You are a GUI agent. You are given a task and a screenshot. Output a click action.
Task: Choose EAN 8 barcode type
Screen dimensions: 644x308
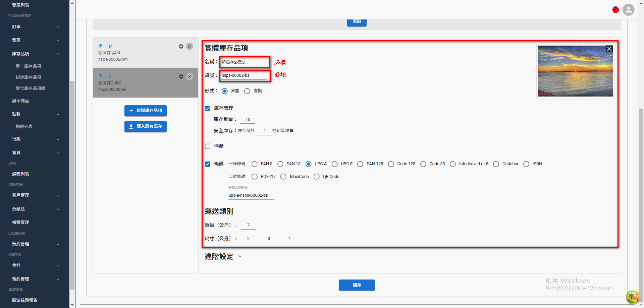coord(255,164)
